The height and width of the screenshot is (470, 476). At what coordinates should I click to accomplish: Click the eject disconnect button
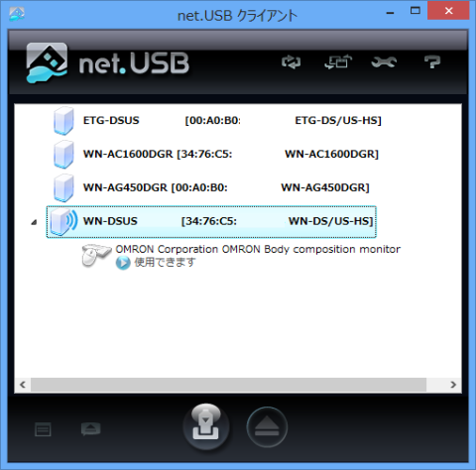(x=267, y=427)
